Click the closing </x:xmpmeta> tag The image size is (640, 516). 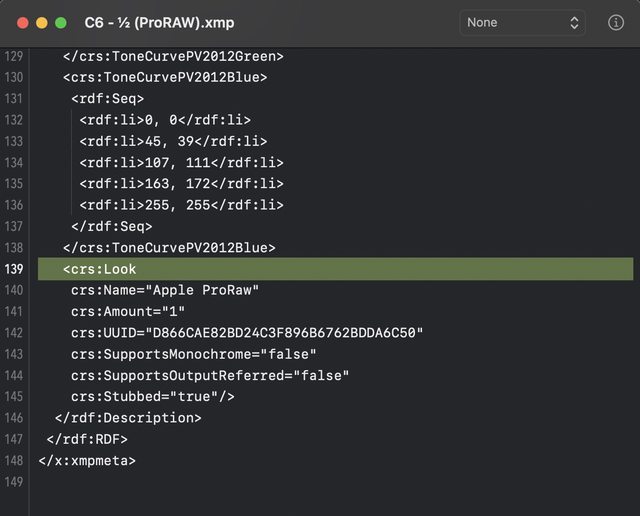86,461
